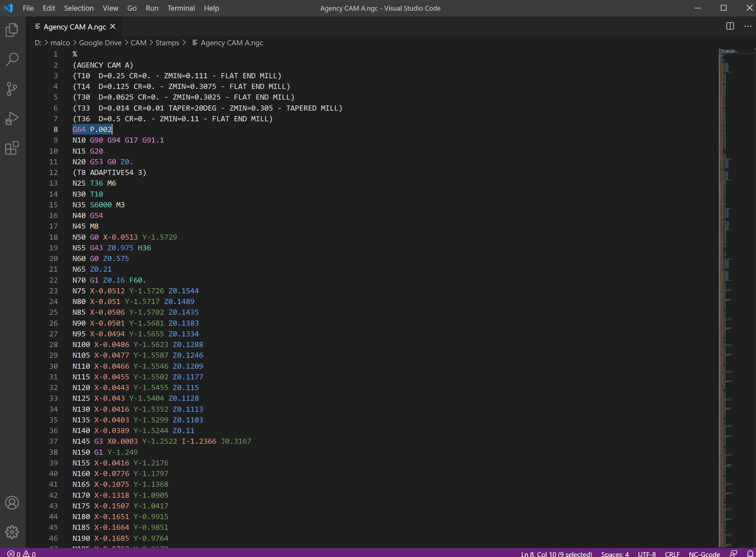Open editor More Actions ellipsis
Screen dimensions: 756x557
tap(748, 26)
